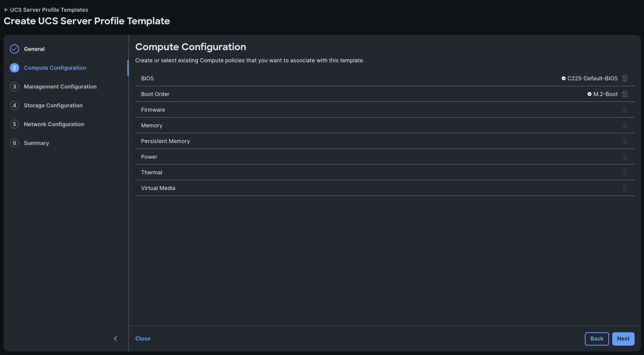Click the Next button
This screenshot has width=644, height=355.
click(x=623, y=339)
